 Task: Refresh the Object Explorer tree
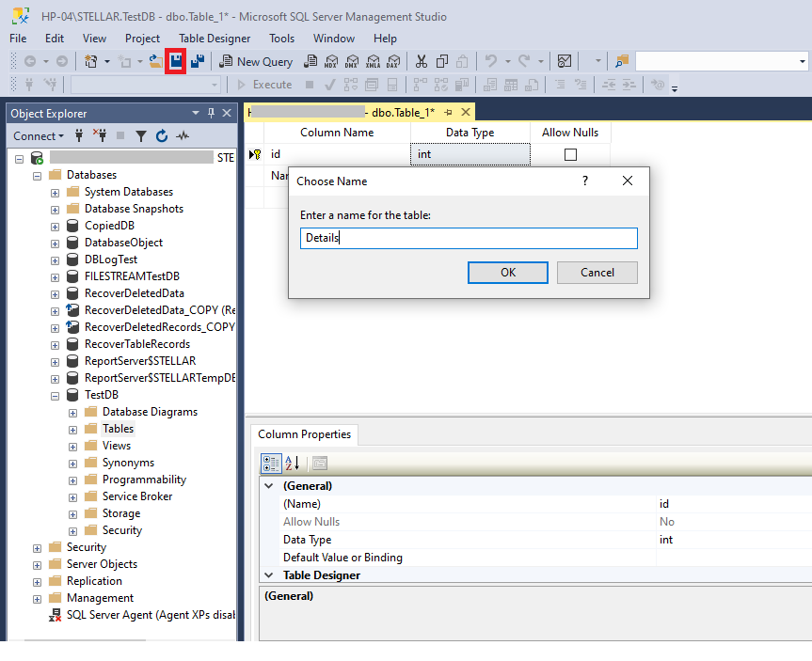pos(162,136)
